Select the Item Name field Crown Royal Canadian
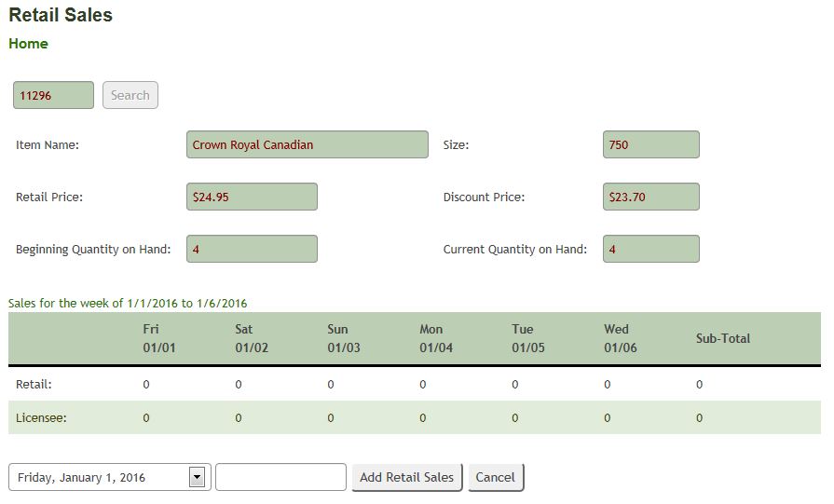This screenshot has width=834, height=504. (308, 144)
